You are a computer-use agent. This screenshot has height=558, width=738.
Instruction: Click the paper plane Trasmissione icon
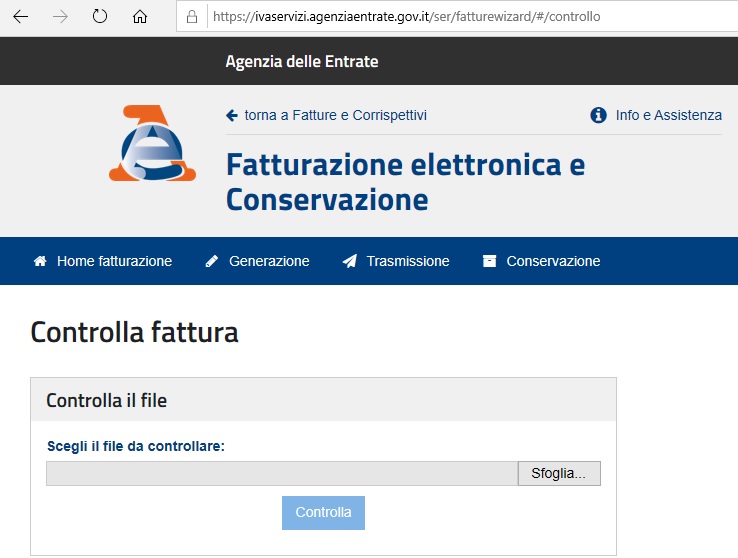pos(350,261)
